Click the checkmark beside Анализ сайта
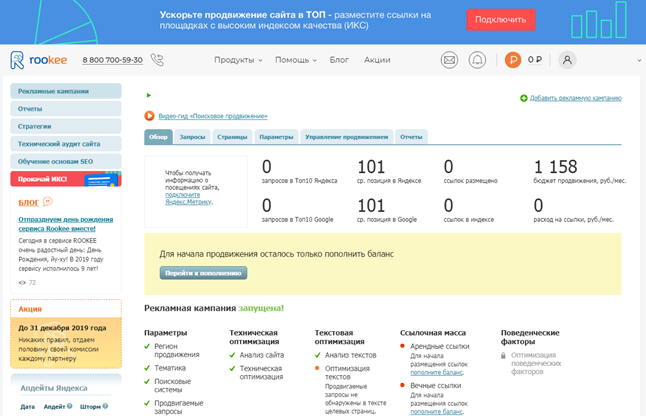The image size is (646, 416). (232, 355)
